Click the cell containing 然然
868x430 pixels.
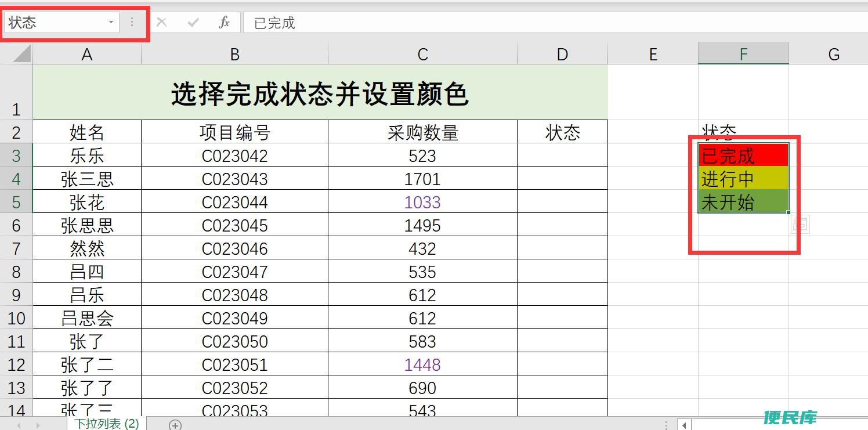tap(87, 248)
